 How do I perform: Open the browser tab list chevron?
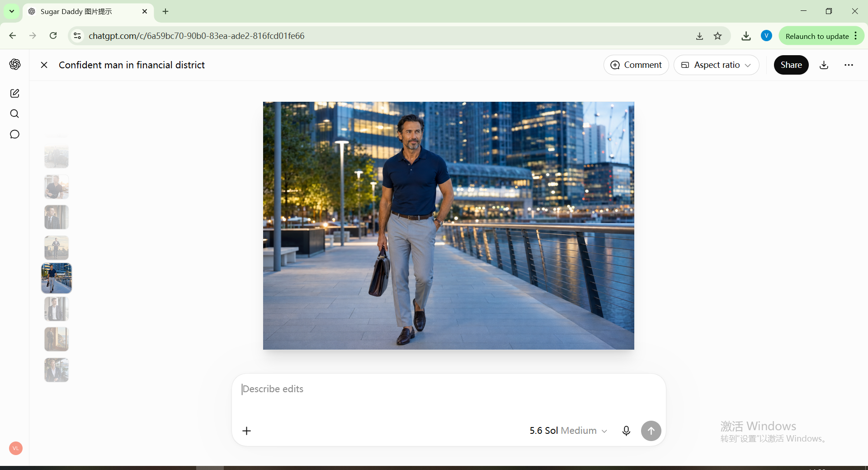click(12, 11)
